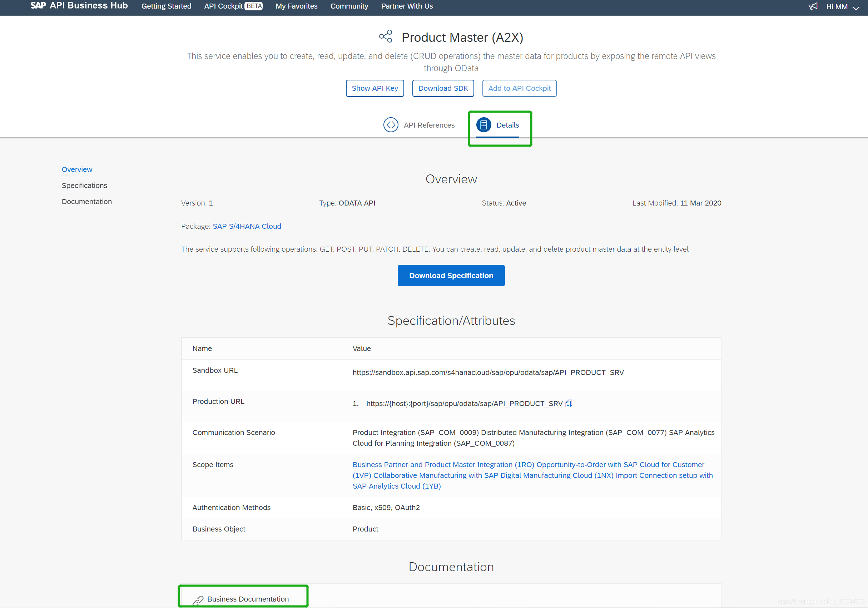Open the Community menu item
Screen dimensions: 868x608
click(349, 6)
